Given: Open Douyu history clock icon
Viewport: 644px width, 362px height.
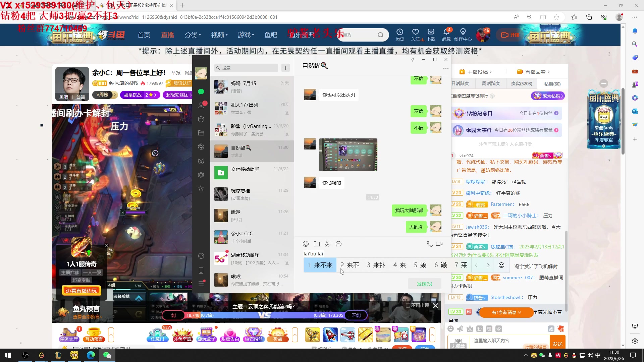Looking at the screenshot, I should coord(400,35).
